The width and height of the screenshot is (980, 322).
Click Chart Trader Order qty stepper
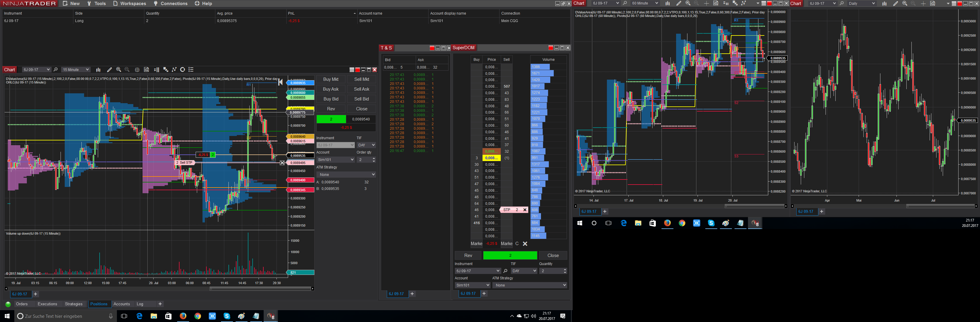point(374,160)
